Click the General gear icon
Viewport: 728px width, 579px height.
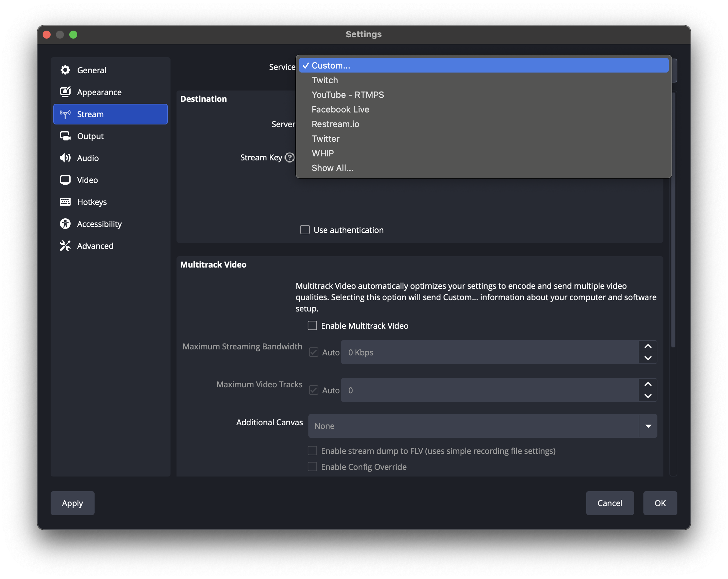(65, 70)
